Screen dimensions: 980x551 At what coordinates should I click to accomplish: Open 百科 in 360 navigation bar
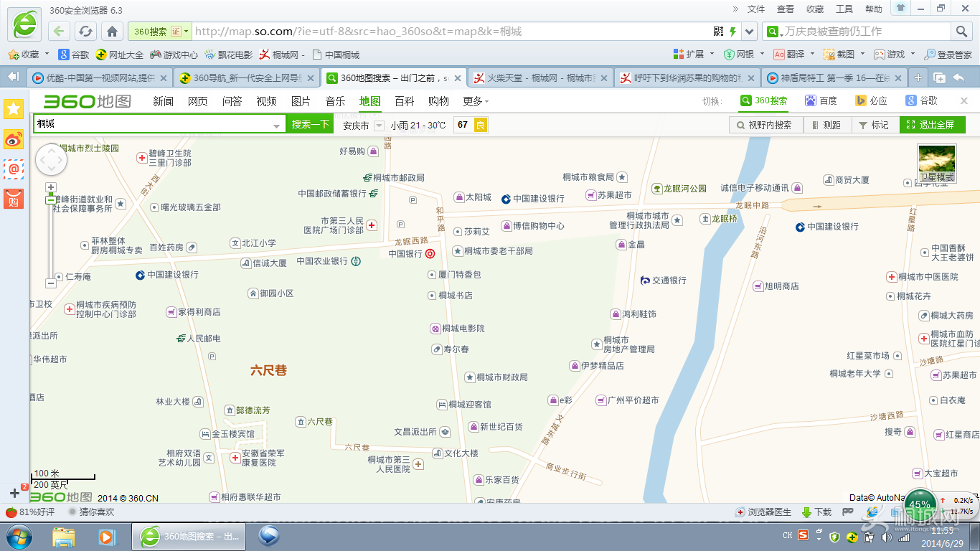pos(404,102)
